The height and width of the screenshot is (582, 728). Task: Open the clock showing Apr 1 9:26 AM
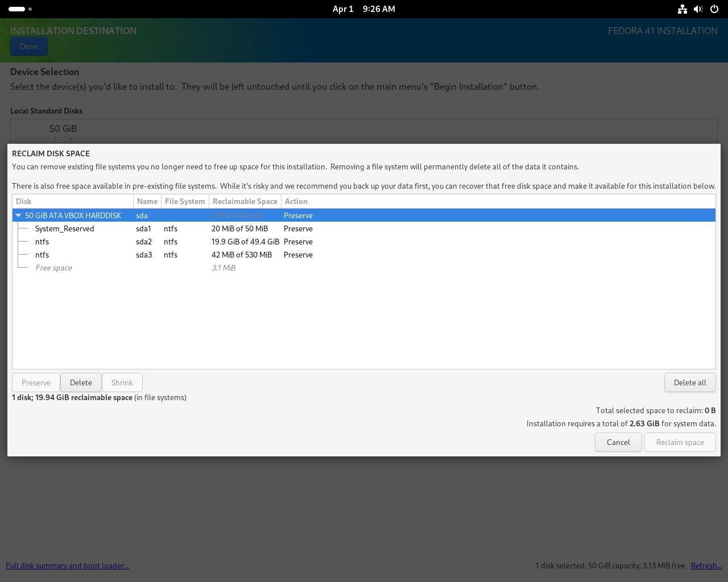[364, 9]
